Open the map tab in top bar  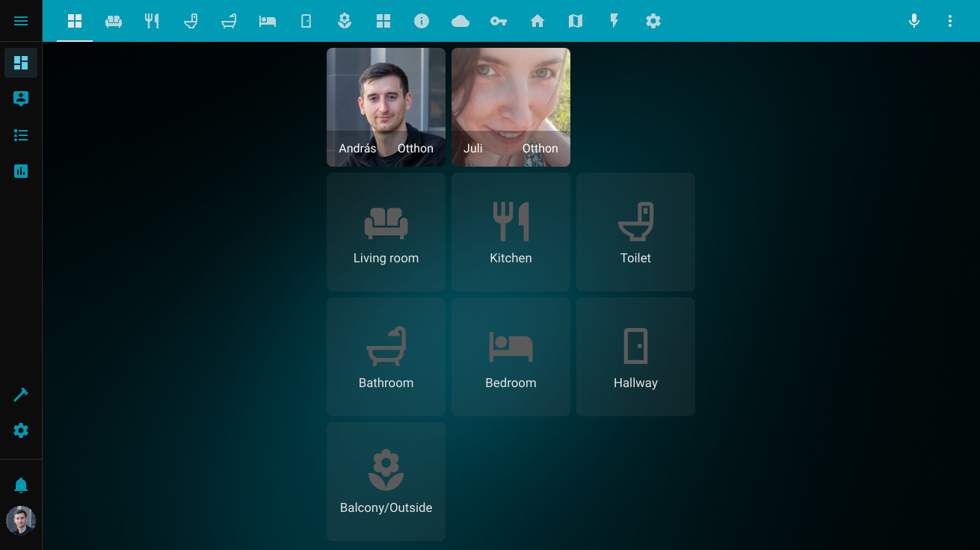coord(576,21)
